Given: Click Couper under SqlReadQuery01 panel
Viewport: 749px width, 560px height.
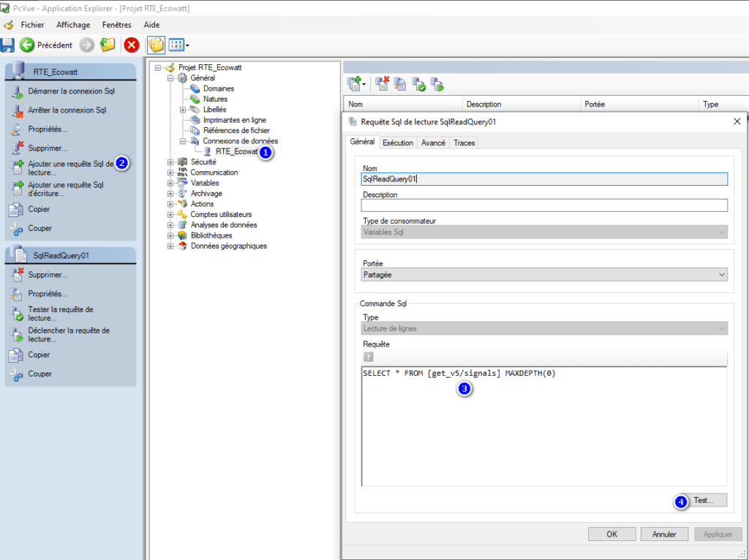Looking at the screenshot, I should [x=39, y=374].
